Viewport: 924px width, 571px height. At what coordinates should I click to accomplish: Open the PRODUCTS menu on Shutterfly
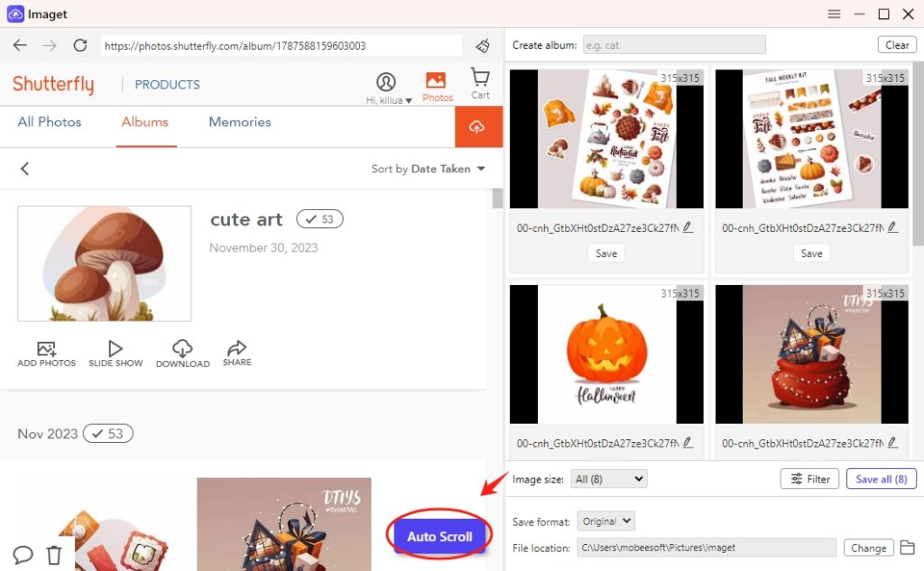pyautogui.click(x=167, y=84)
